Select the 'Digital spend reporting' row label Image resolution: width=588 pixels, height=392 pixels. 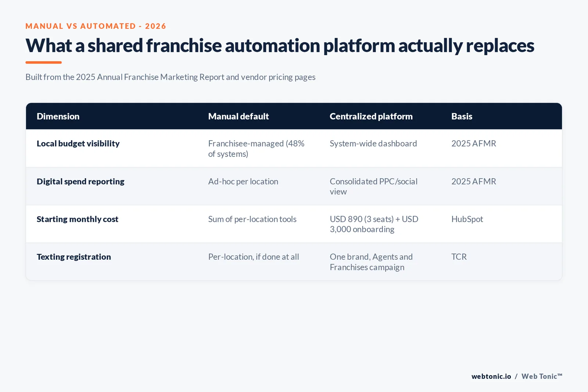tap(80, 181)
